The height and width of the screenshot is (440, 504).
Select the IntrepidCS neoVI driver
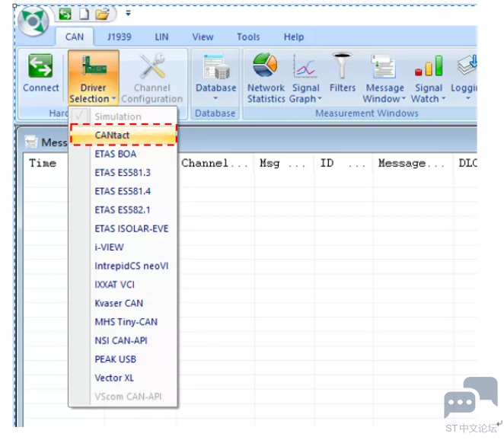click(123, 266)
